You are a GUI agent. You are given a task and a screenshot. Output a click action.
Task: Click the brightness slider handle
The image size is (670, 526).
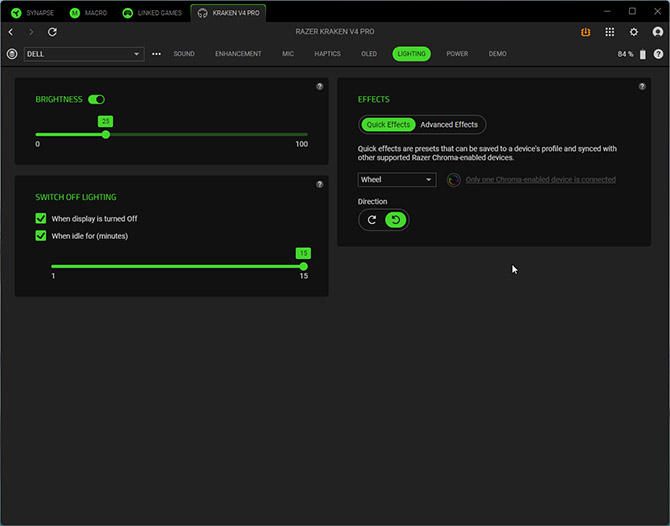(x=106, y=135)
